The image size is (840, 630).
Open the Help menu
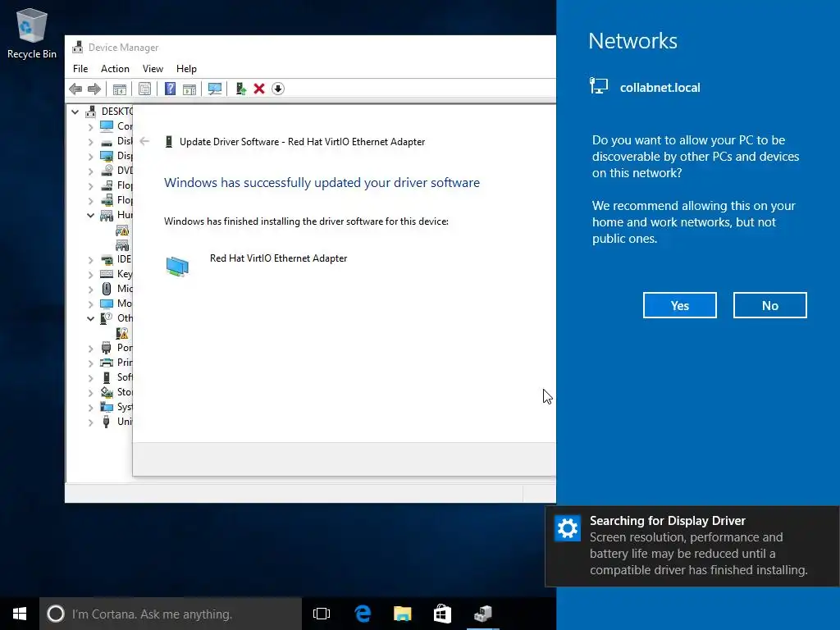(x=186, y=69)
